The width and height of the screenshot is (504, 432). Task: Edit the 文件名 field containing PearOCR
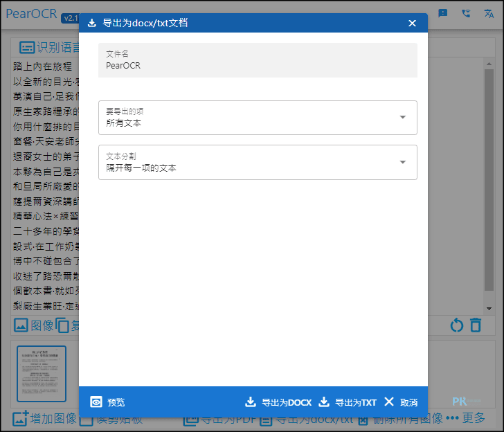(258, 60)
